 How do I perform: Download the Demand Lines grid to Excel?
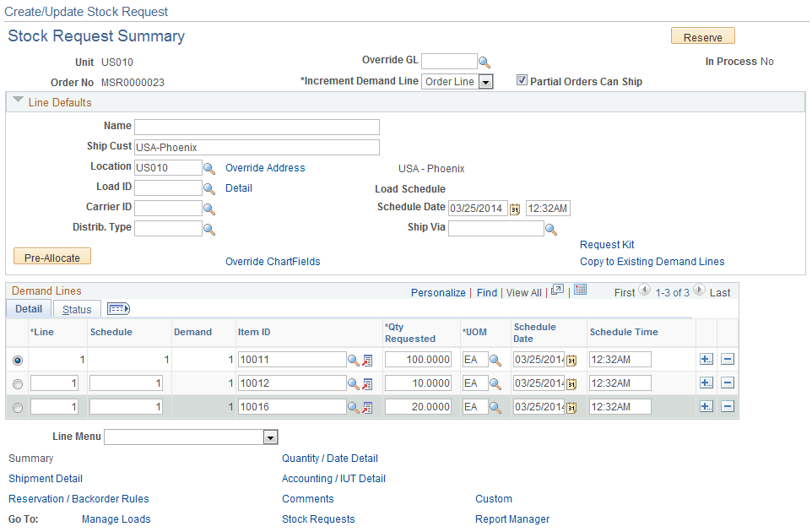pyautogui.click(x=580, y=291)
